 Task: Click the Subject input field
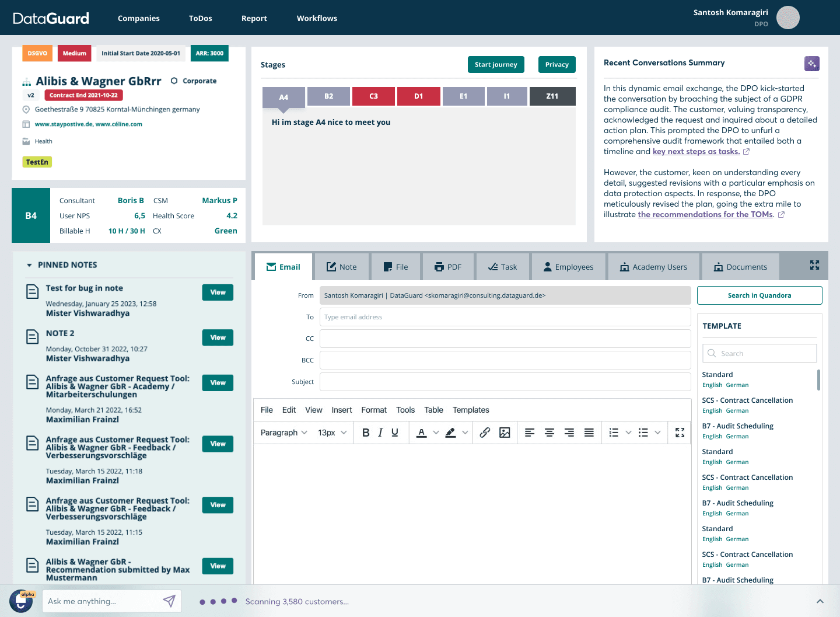point(505,382)
